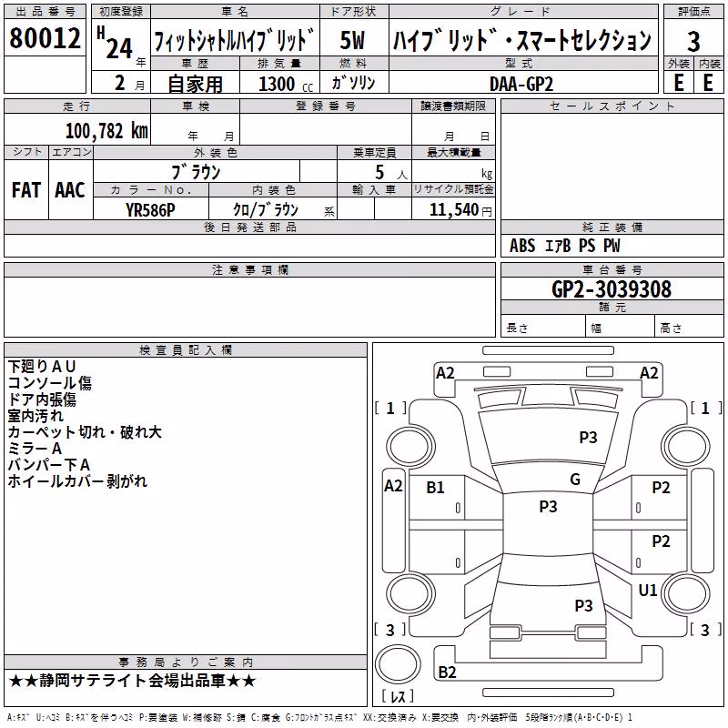Click B2 mark on rear bumper
Viewport: 728px width, 728px height.
(x=447, y=672)
